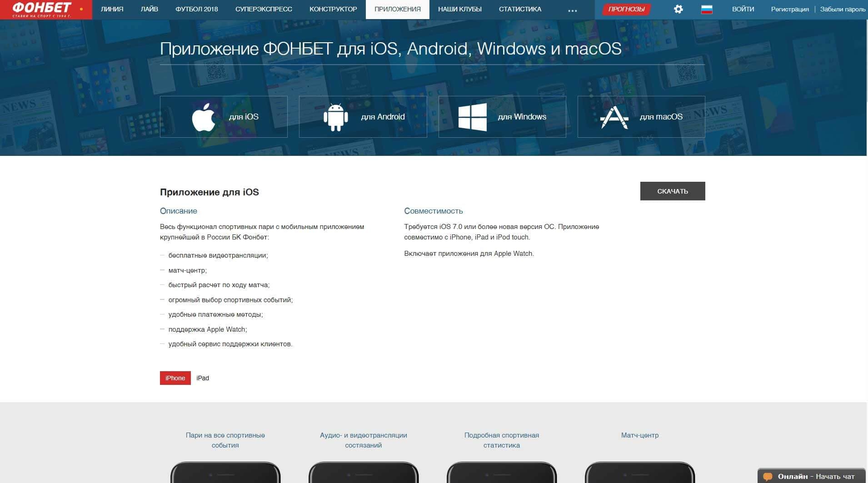Click the Совместимость heading
The width and height of the screenshot is (868, 483).
point(434,211)
